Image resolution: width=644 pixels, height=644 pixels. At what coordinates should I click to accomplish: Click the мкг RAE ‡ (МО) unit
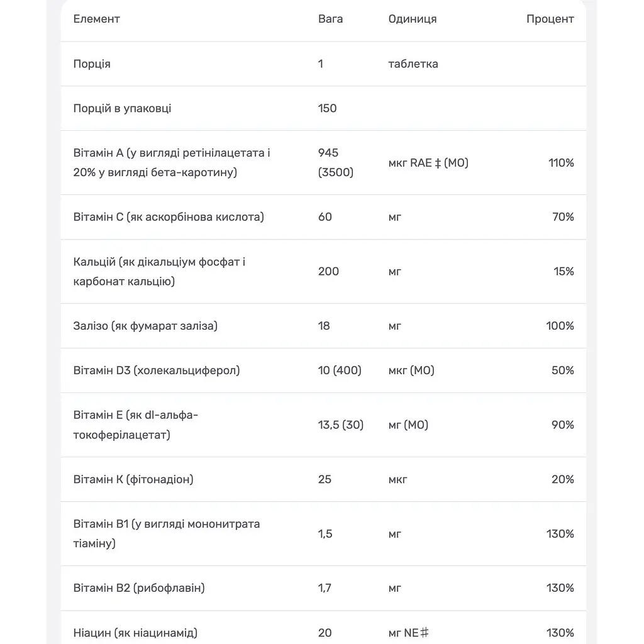428,163
